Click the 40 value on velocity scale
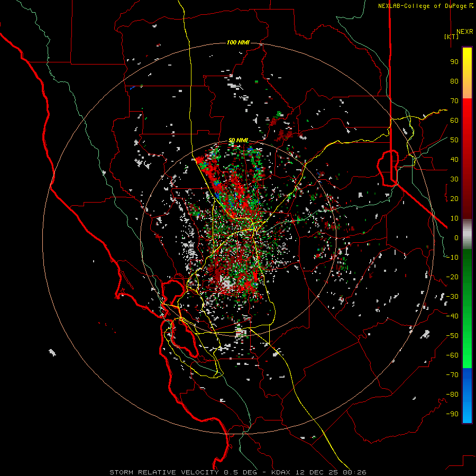This screenshot has width=476, height=476. [454, 159]
